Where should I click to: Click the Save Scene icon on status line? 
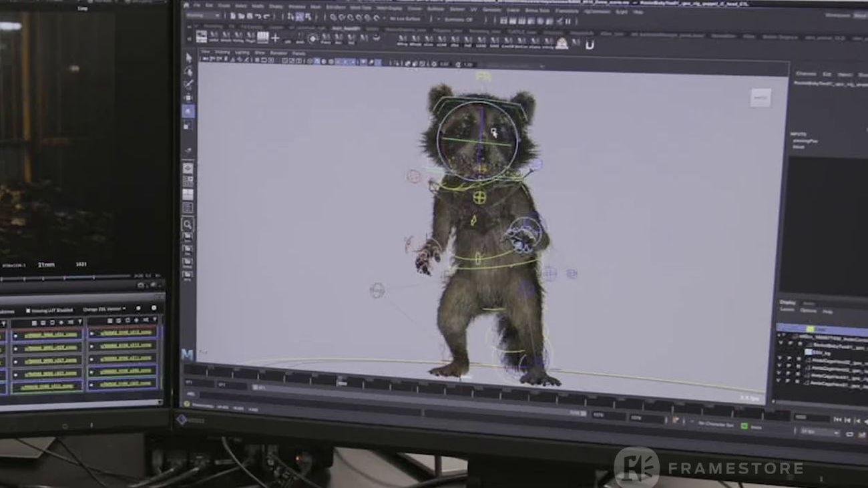(250, 17)
